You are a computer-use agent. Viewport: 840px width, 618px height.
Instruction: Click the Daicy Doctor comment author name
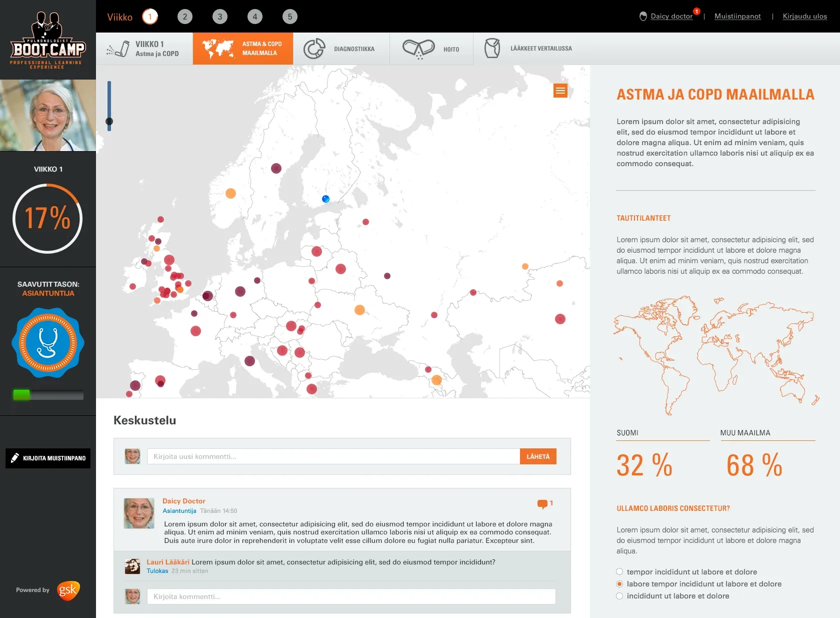click(184, 501)
